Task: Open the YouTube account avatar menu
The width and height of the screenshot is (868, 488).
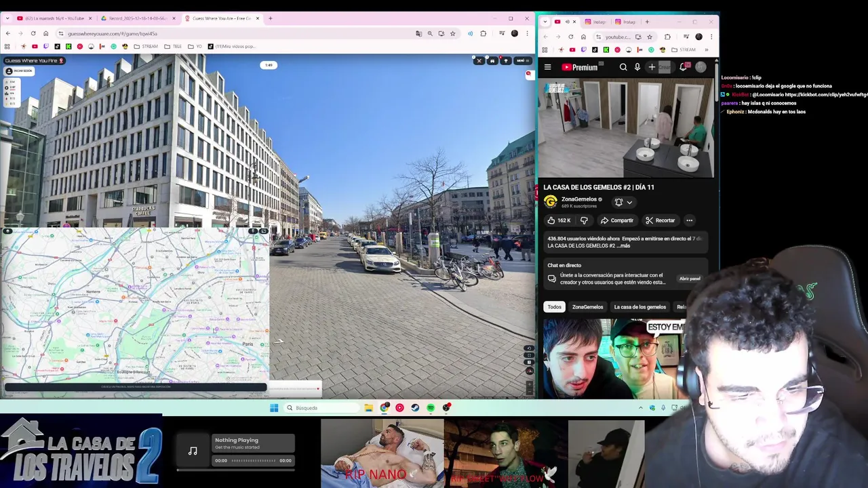Action: [701, 67]
